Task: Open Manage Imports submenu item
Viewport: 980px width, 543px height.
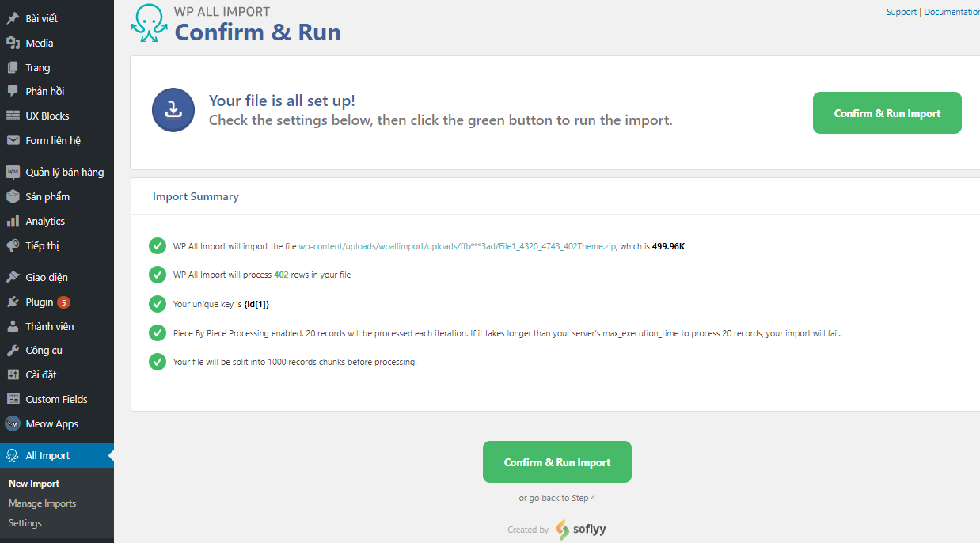Action: [x=42, y=503]
